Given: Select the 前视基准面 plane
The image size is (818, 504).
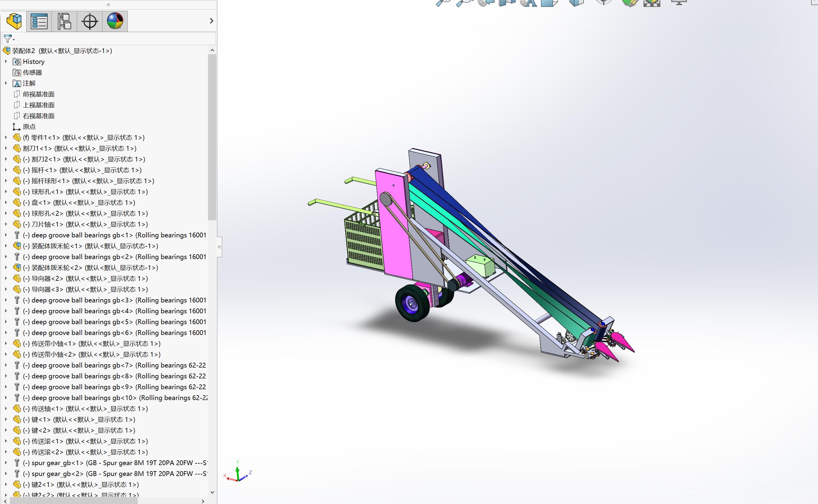Looking at the screenshot, I should click(x=39, y=94).
